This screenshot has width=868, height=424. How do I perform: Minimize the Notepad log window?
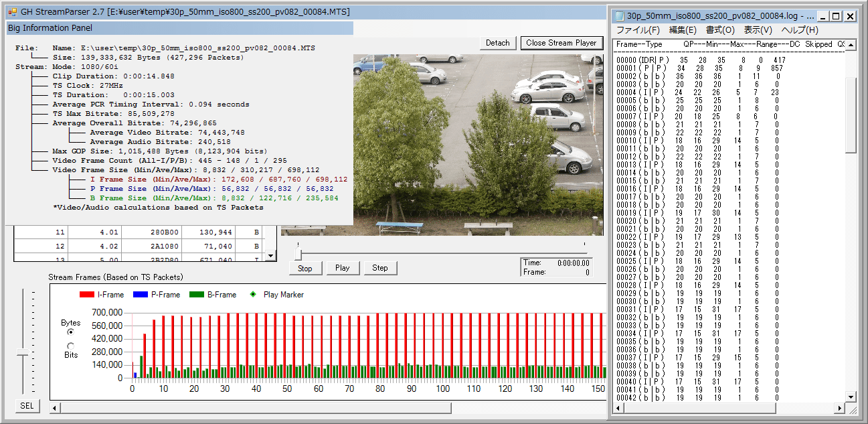click(x=824, y=16)
